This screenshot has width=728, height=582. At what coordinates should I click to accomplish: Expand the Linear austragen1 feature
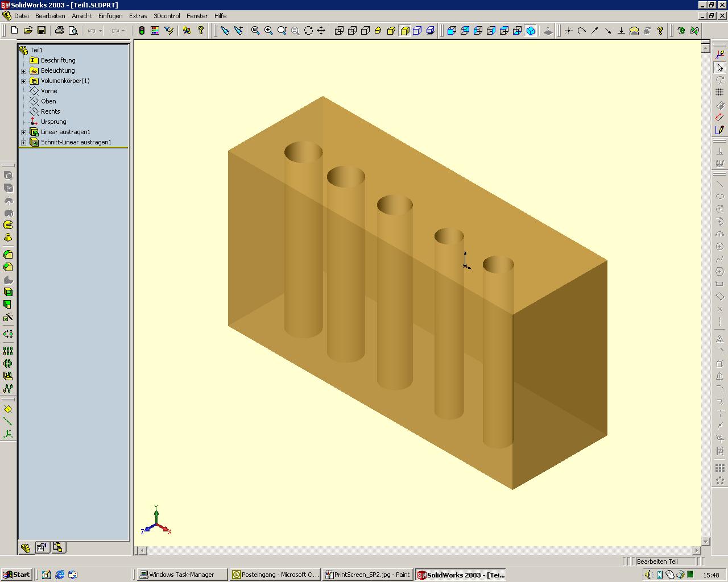coord(24,132)
